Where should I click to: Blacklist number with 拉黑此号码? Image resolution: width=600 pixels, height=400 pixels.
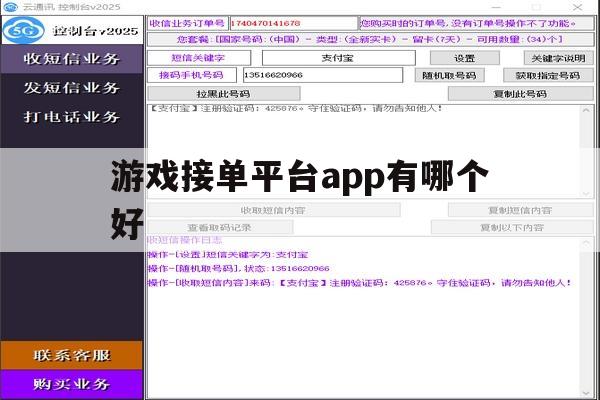[223, 93]
